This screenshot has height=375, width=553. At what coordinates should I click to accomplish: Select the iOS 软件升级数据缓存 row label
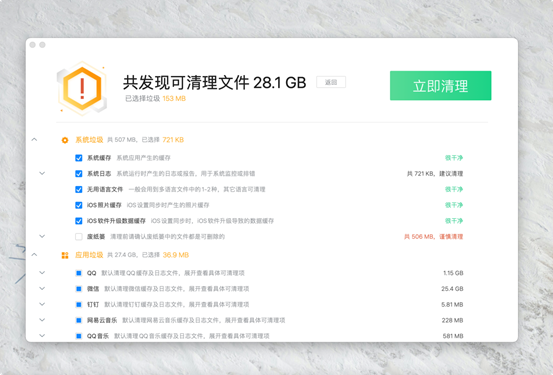116,221
